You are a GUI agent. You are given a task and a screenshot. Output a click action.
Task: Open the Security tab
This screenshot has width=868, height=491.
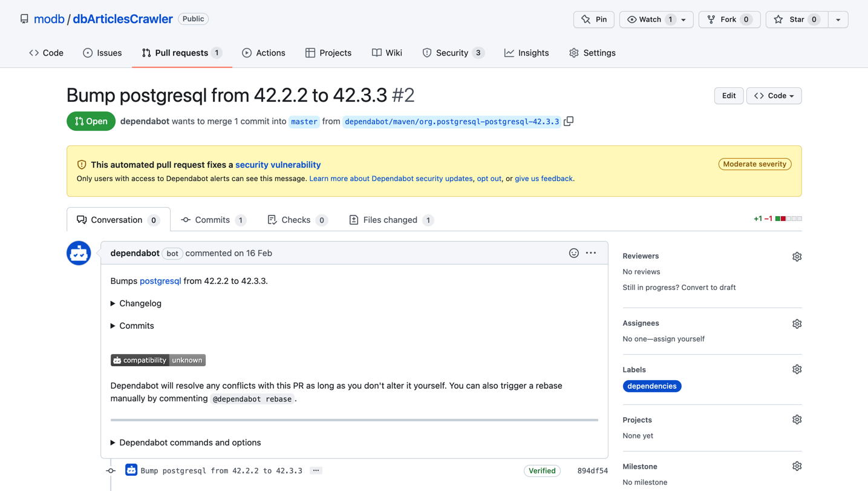pos(453,53)
